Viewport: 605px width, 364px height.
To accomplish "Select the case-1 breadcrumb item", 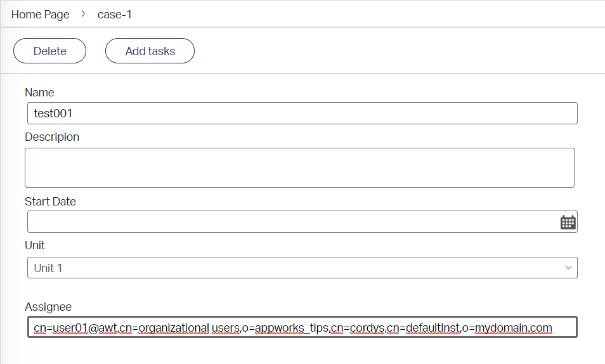I will point(115,15).
